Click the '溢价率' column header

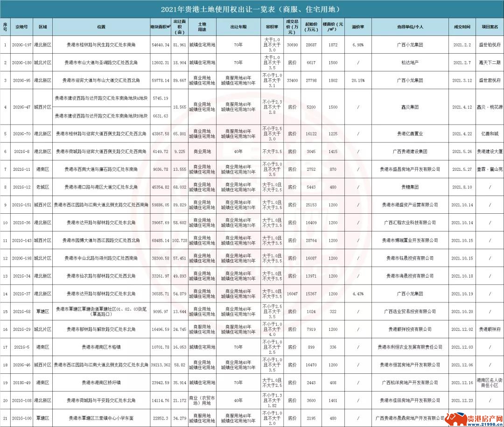click(358, 27)
